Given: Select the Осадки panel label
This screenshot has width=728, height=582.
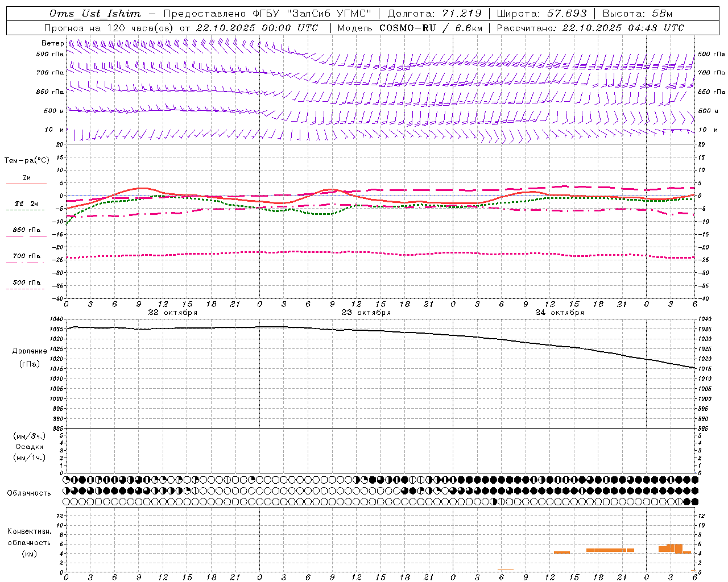Looking at the screenshot, I should (x=30, y=447).
